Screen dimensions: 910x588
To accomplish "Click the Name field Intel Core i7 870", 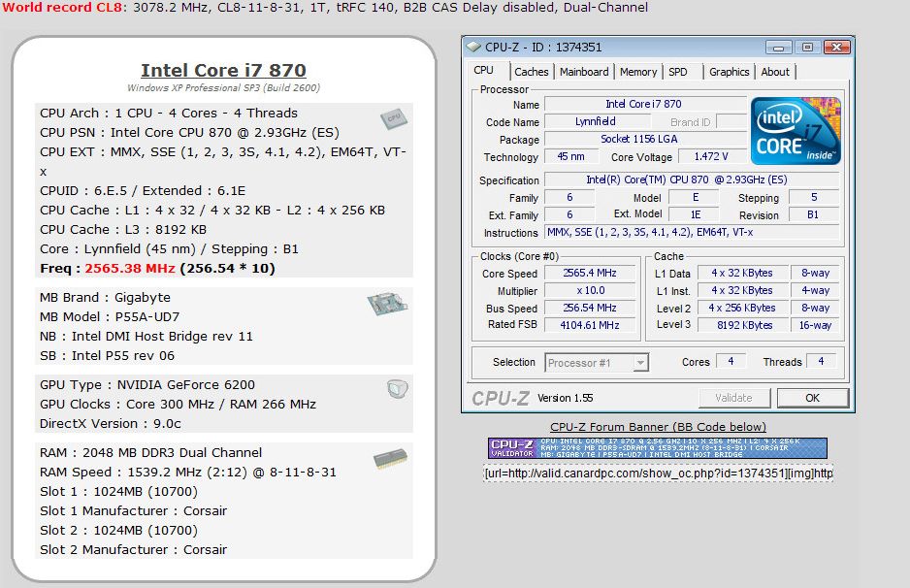I will click(x=644, y=104).
